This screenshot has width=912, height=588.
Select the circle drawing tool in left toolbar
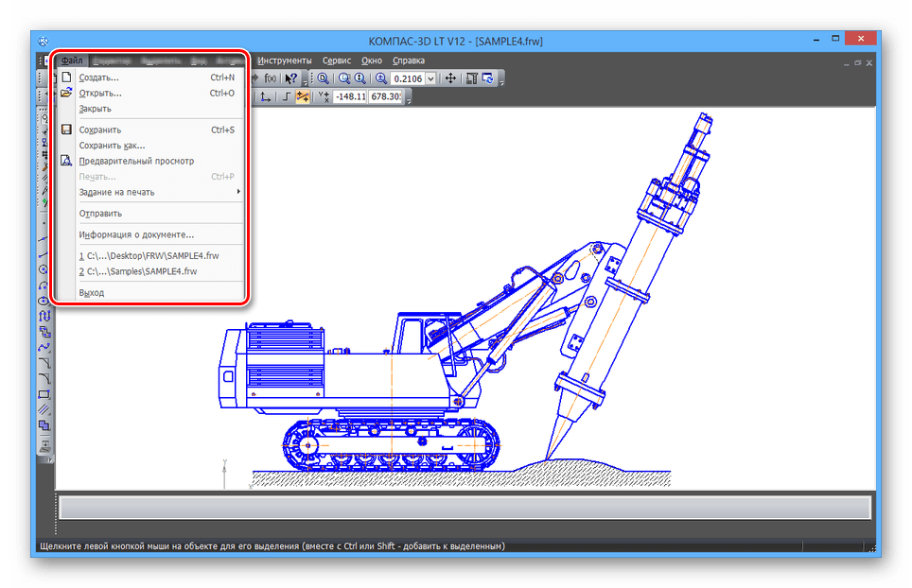click(44, 269)
